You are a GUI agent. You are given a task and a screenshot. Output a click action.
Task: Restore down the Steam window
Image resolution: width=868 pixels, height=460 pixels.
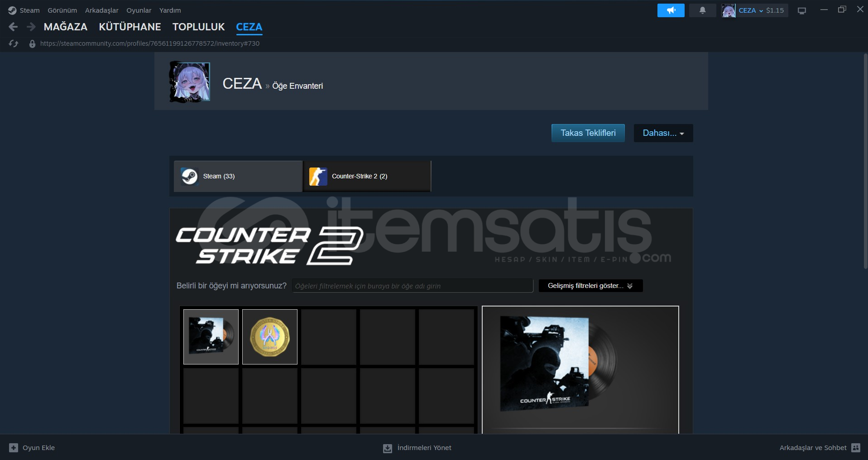842,10
